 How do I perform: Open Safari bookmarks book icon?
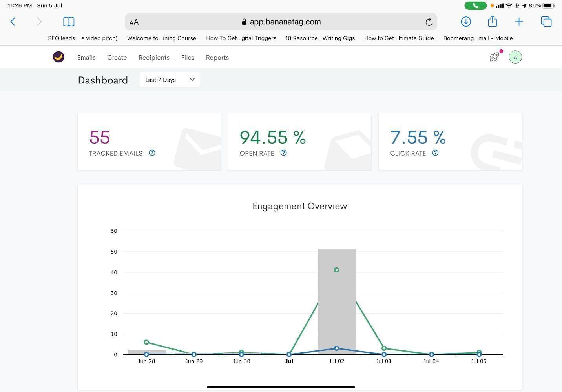click(69, 22)
